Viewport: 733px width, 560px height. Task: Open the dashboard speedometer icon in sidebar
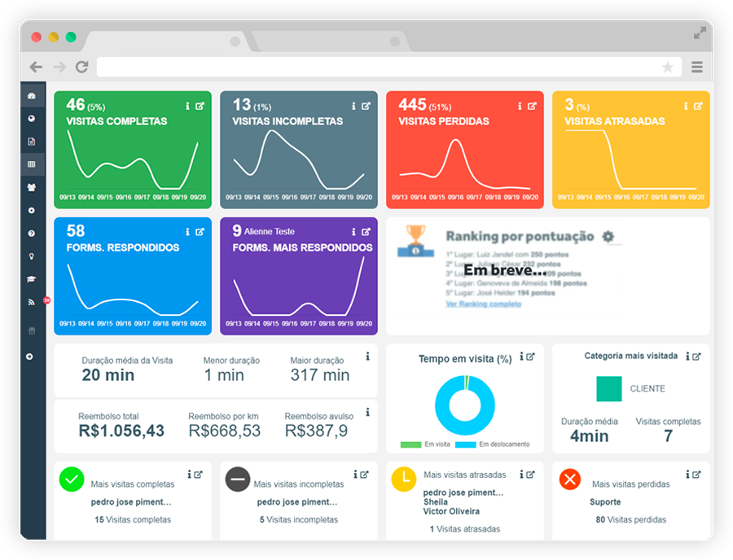(x=32, y=95)
